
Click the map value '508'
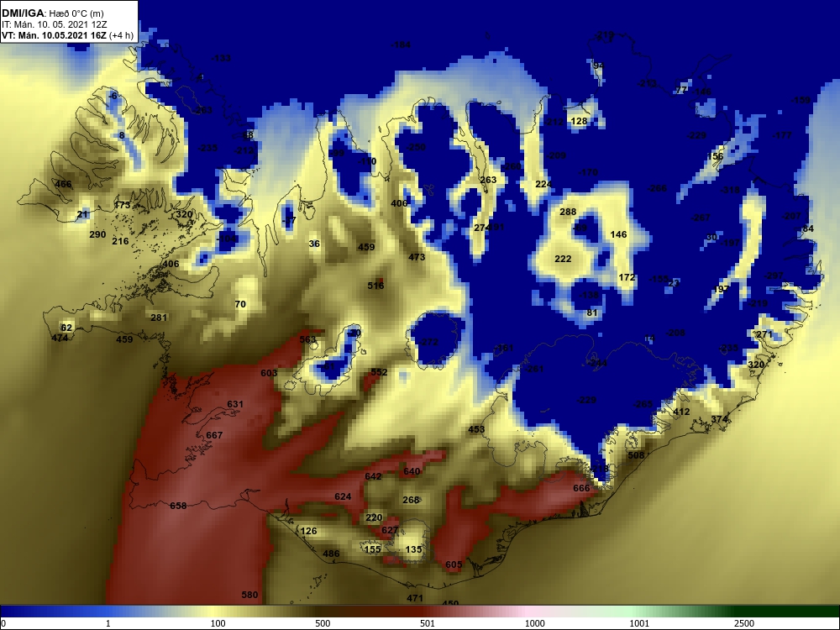636,455
